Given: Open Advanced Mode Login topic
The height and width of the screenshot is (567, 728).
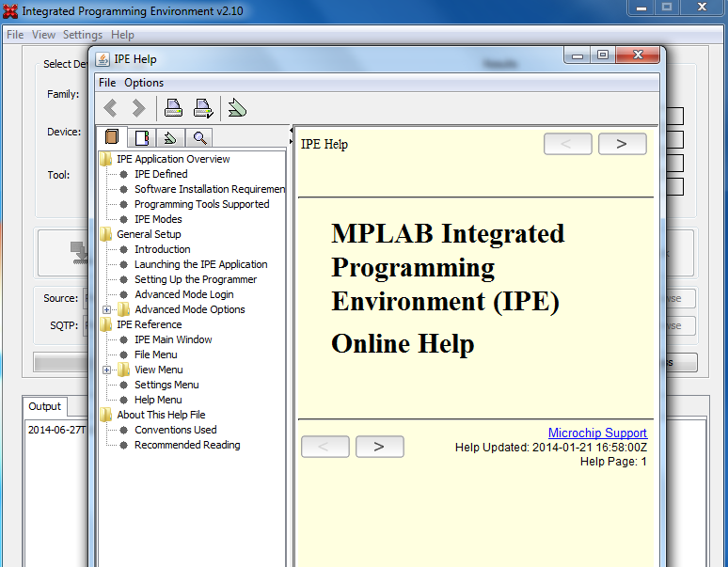Looking at the screenshot, I should (183, 294).
